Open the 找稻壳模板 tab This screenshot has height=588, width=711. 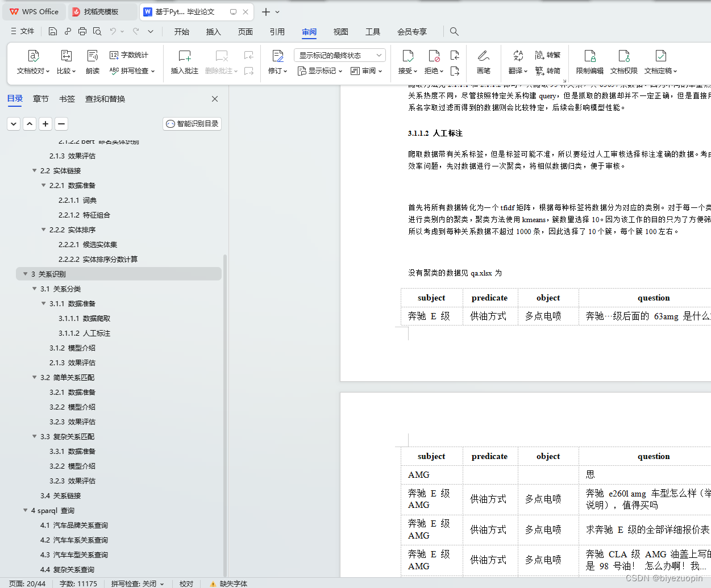(102, 12)
